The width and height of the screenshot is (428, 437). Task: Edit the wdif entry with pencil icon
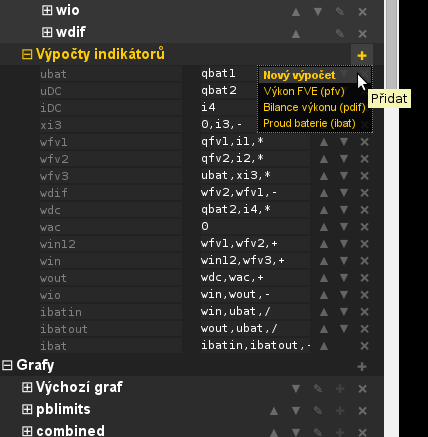coord(340,33)
